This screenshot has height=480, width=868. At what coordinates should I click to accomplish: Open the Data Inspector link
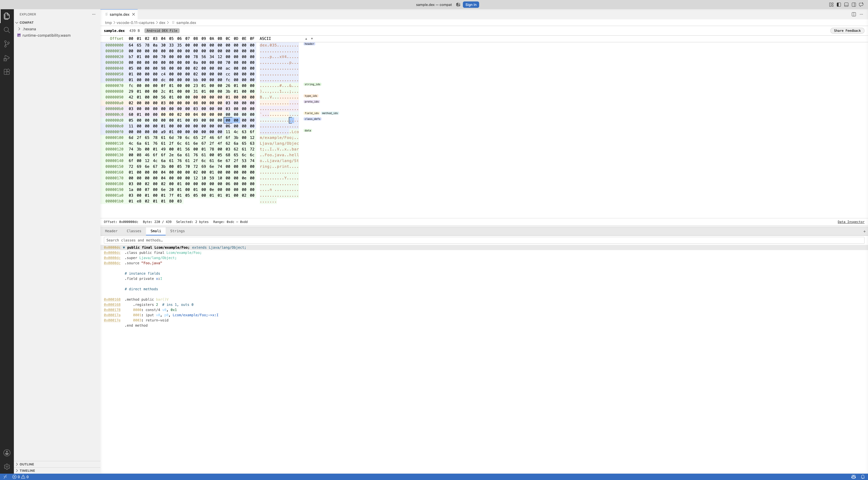(851, 222)
